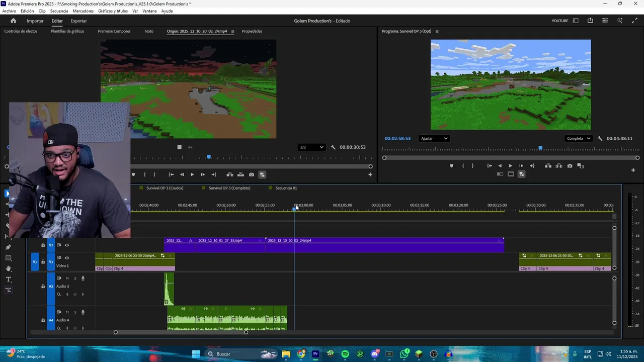Viewport: 644px width, 362px height.
Task: Click the Source monitor Insert button
Action: 230,174
